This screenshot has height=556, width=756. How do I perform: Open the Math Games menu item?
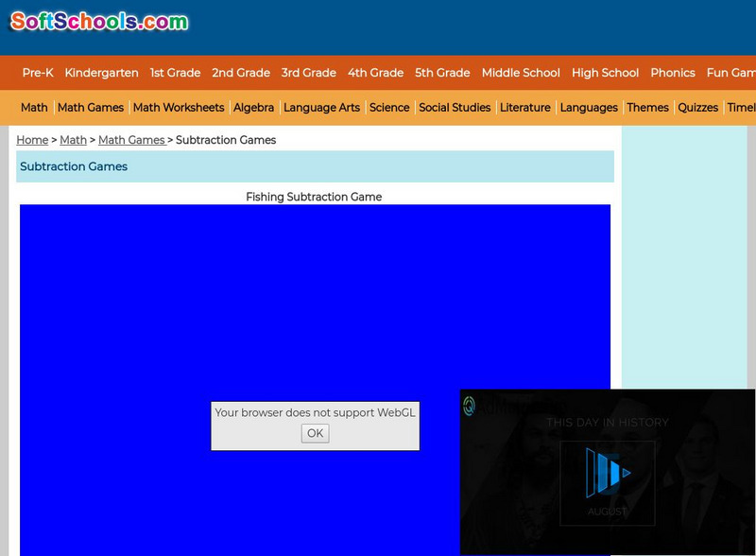(92, 107)
